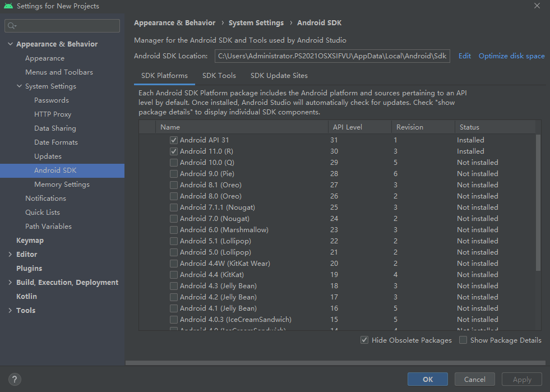Open the SDK Update Sites tab
The height and width of the screenshot is (392, 550).
click(279, 76)
